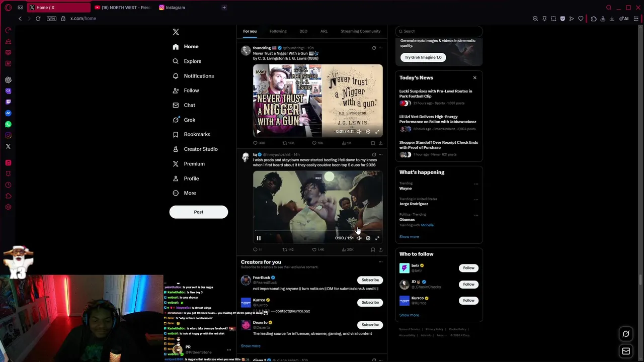Click the pin icon in browser toolbar
The image size is (644, 362).
pos(544,19)
